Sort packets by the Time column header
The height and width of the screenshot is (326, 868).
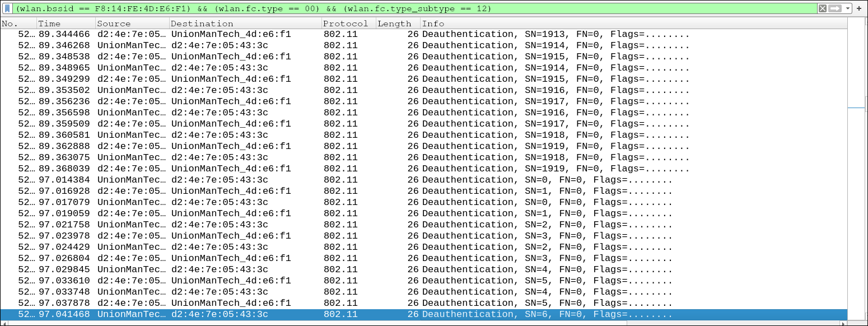pyautogui.click(x=67, y=24)
